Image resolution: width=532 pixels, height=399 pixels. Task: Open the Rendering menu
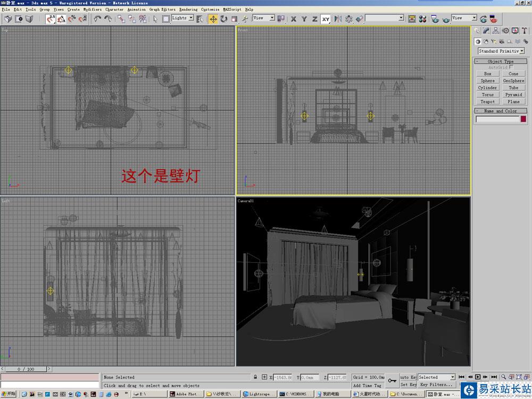[188, 9]
